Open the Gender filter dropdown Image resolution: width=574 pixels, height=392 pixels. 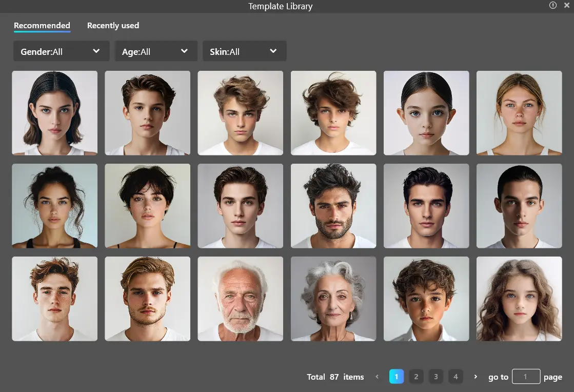[x=61, y=51]
